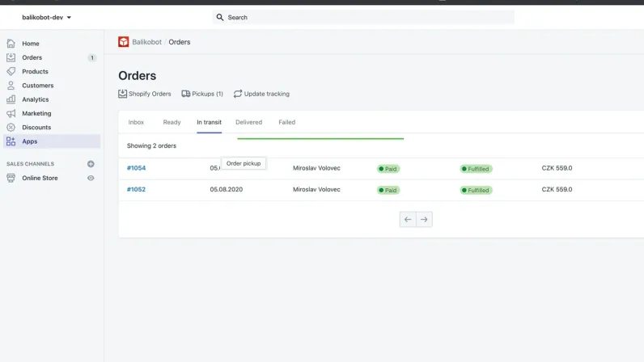
Task: Open order #1052 link
Action: tap(137, 189)
